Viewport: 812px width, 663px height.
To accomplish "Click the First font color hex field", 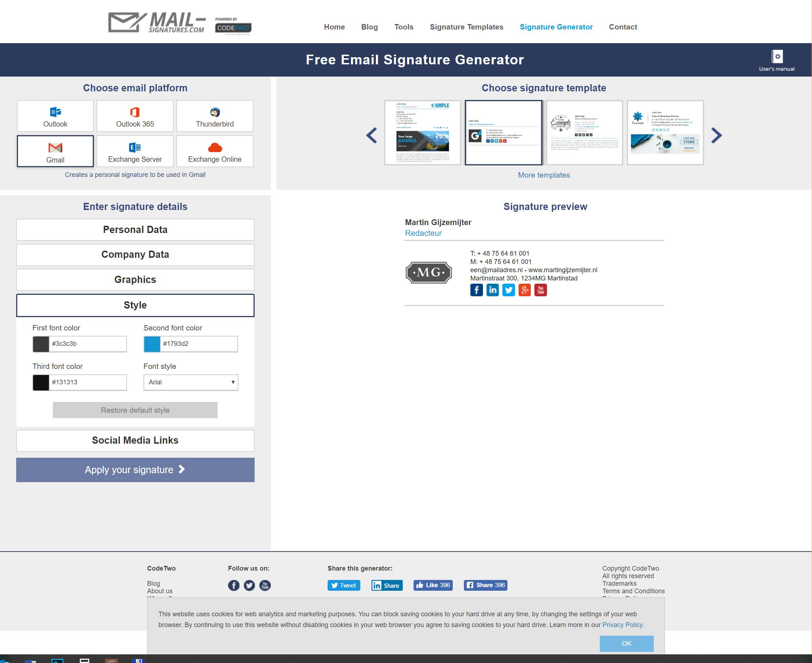I will tap(87, 344).
